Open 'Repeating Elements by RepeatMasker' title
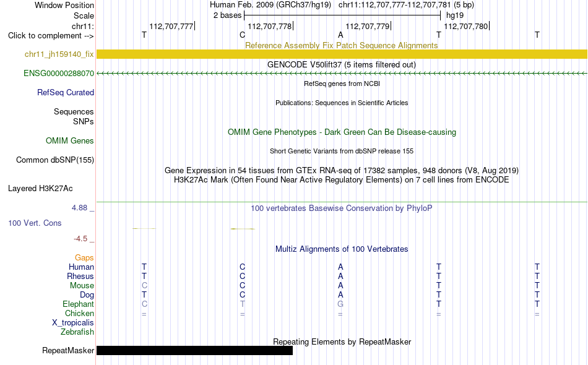The image size is (588, 365). [x=342, y=342]
